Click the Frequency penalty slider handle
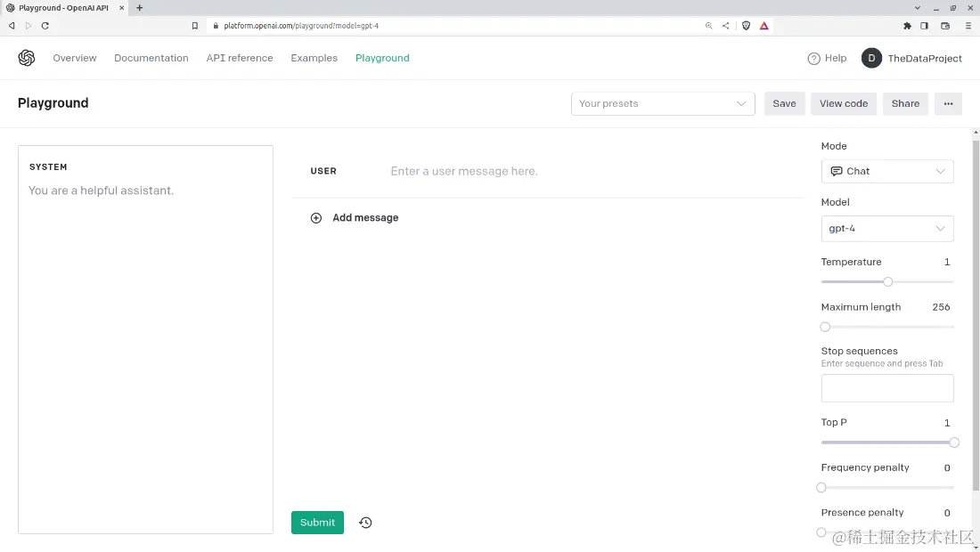This screenshot has height=552, width=980. 821,488
